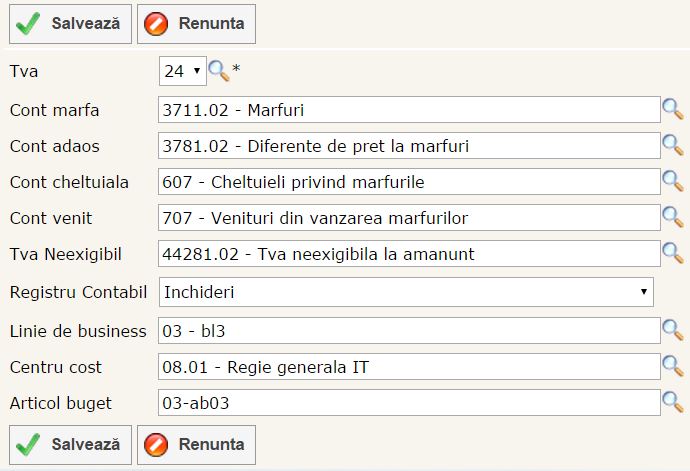The height and width of the screenshot is (471, 690).
Task: Click inside the Cont adaos text field
Action: pyautogui.click(x=409, y=146)
